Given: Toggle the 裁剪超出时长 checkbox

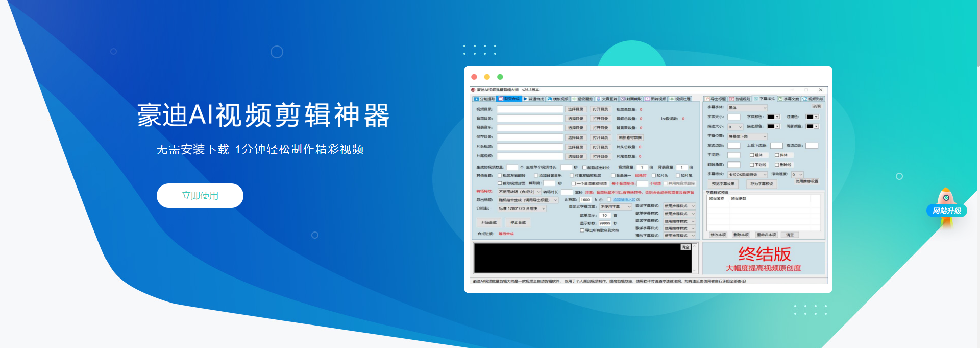Looking at the screenshot, I should coord(584,167).
